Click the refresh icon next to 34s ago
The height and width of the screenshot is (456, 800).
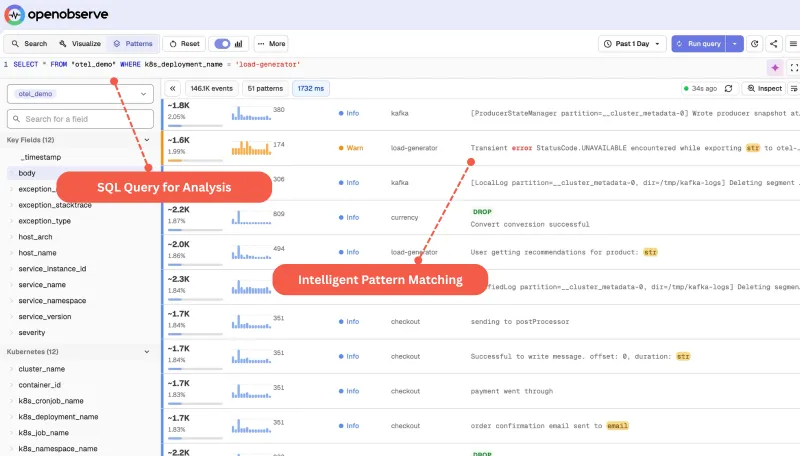point(729,89)
